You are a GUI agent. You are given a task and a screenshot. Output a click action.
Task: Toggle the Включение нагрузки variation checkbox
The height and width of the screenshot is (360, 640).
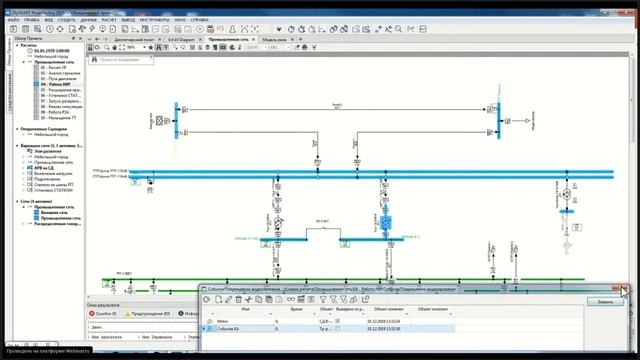(30, 173)
